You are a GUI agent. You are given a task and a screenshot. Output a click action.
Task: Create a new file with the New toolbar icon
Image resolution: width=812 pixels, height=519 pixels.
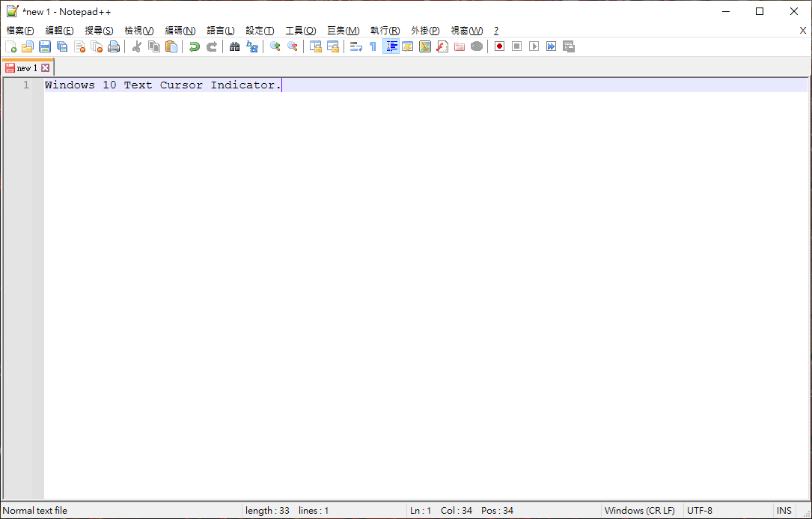pos(11,46)
